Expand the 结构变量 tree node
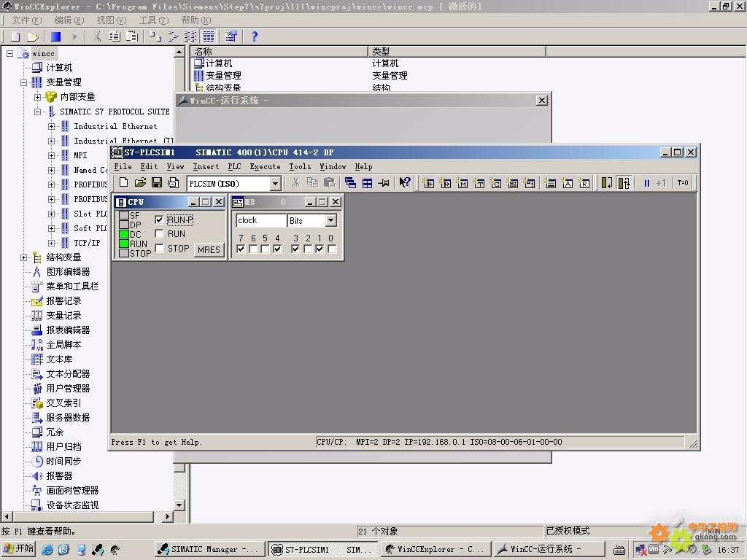The height and width of the screenshot is (560, 747). click(23, 257)
